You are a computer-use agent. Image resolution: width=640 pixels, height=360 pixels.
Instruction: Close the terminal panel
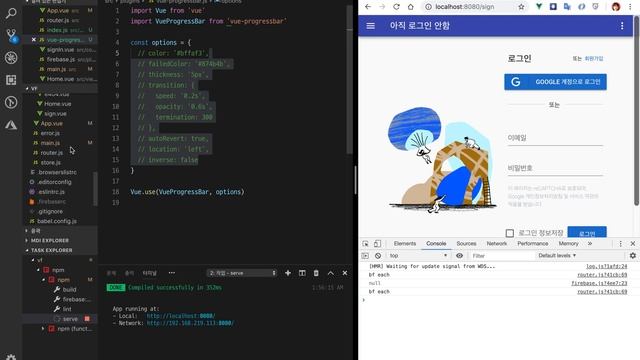coord(344,273)
